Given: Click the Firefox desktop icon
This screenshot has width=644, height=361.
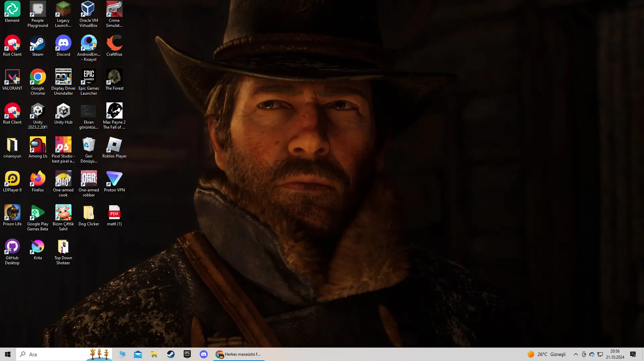Looking at the screenshot, I should 38,182.
